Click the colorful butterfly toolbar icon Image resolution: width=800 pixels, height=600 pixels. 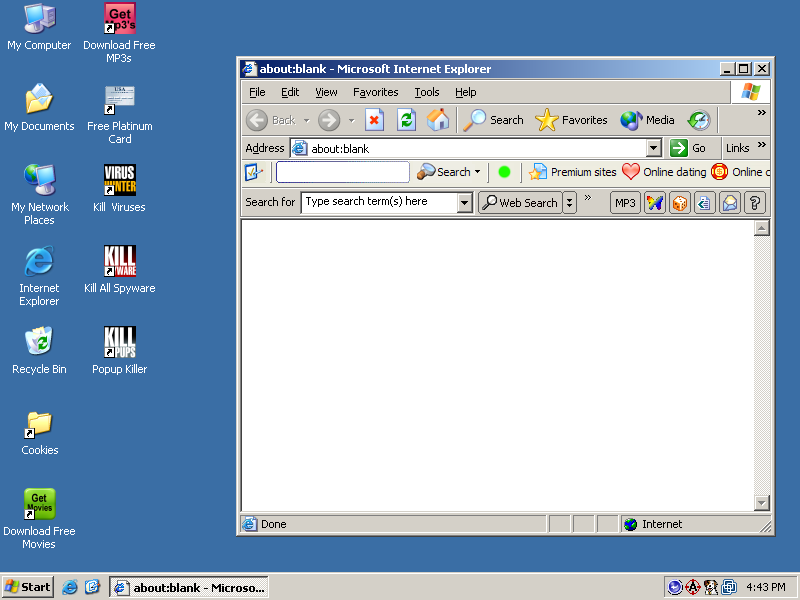coord(655,203)
